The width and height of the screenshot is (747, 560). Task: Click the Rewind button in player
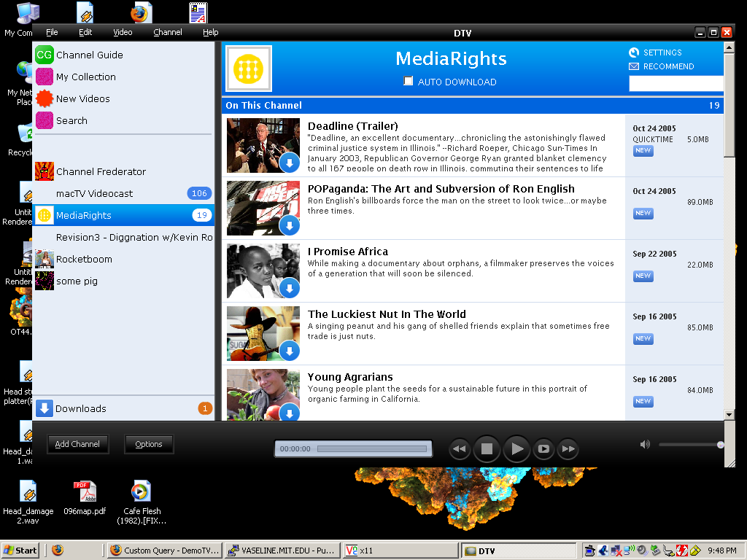tap(459, 449)
